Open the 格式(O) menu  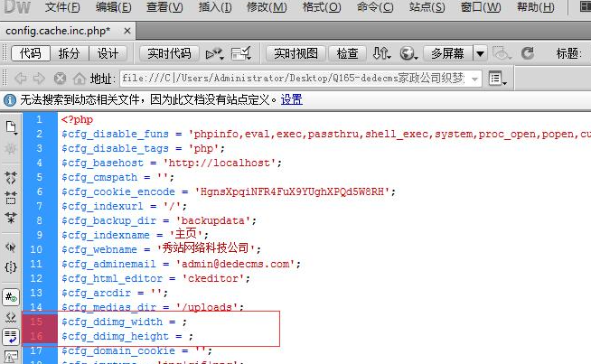322,7
